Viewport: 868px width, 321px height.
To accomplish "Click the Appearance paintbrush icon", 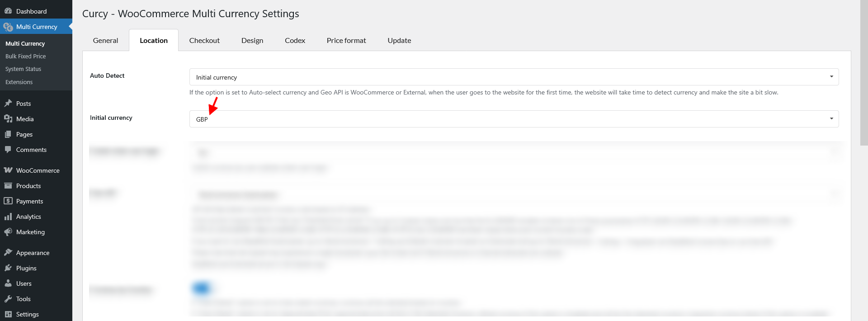I will [8, 253].
